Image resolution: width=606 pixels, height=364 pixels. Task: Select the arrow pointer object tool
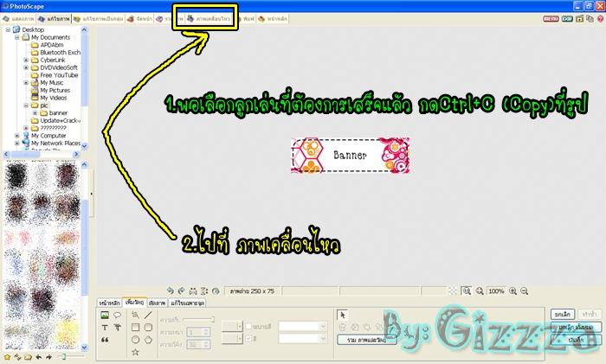(342, 316)
